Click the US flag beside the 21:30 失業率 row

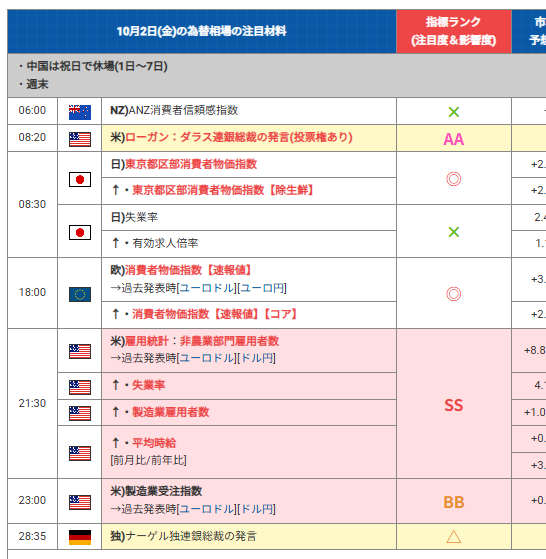79,387
